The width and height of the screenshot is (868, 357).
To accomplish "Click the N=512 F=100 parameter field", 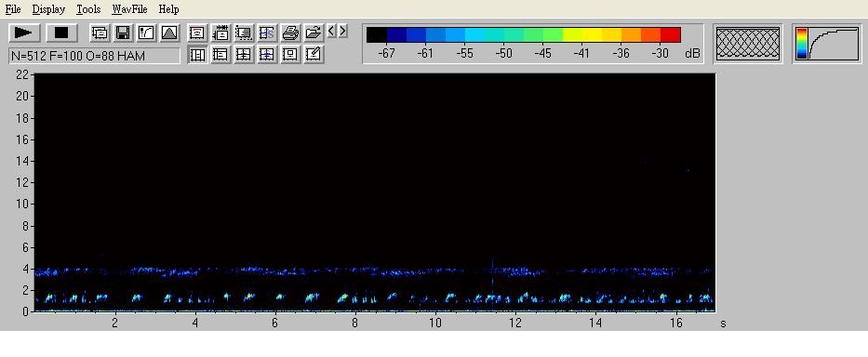I will 94,56.
